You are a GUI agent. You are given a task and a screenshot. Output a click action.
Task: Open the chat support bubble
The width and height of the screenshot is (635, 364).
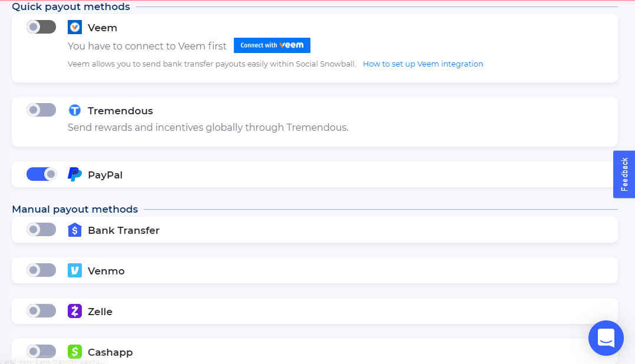point(606,338)
